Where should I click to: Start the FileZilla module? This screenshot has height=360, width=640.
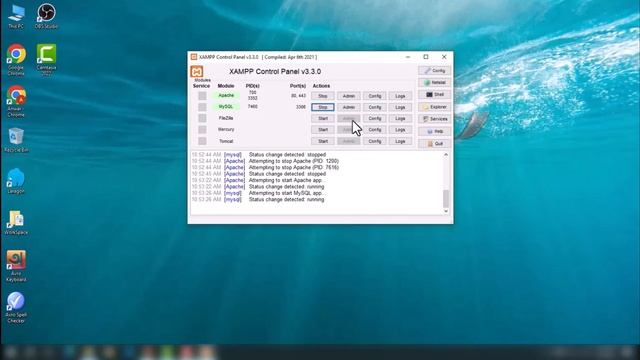(x=322, y=118)
